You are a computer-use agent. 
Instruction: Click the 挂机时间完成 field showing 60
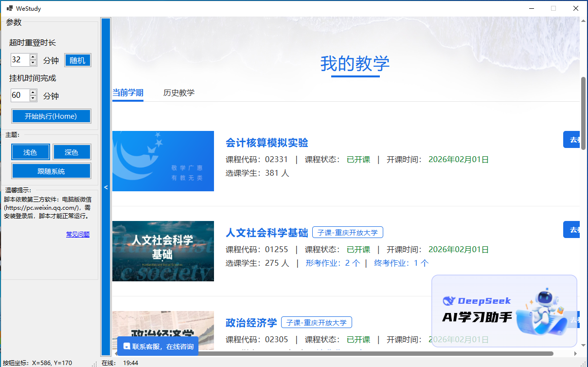(20, 95)
